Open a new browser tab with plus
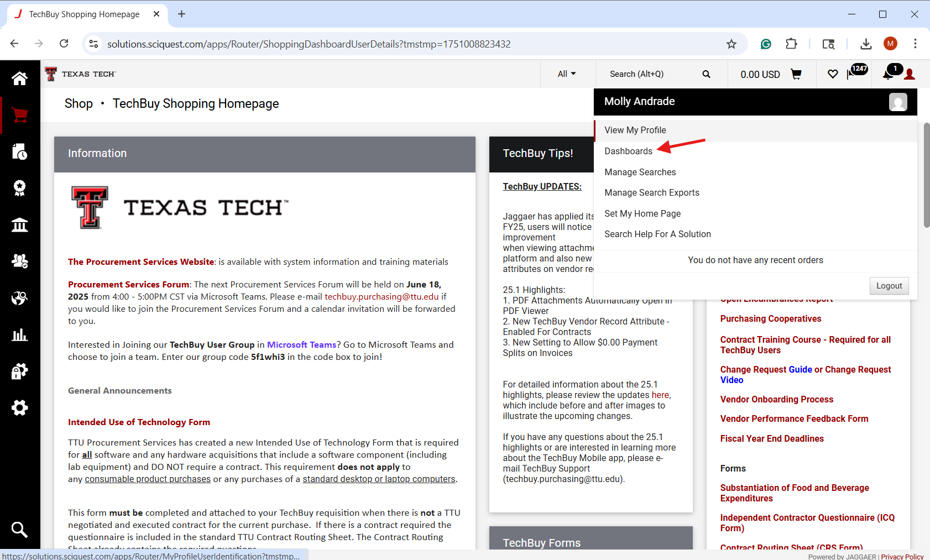Screen dimensions: 930x560 click(181, 14)
